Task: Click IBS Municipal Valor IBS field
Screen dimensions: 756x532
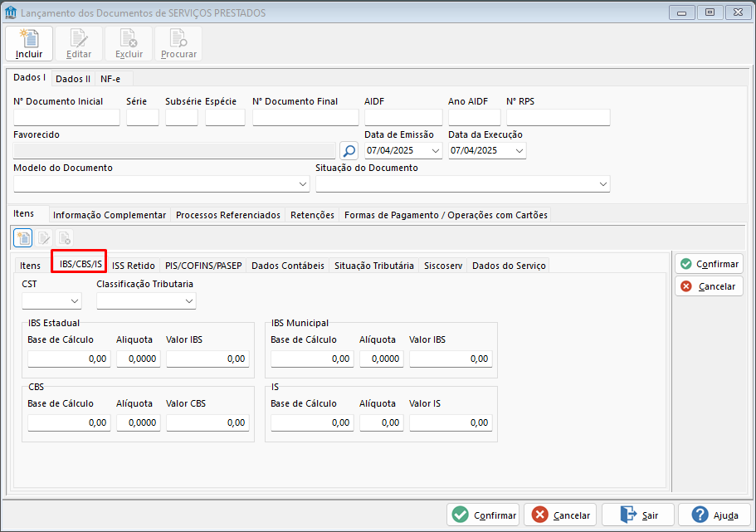Action: click(x=451, y=359)
